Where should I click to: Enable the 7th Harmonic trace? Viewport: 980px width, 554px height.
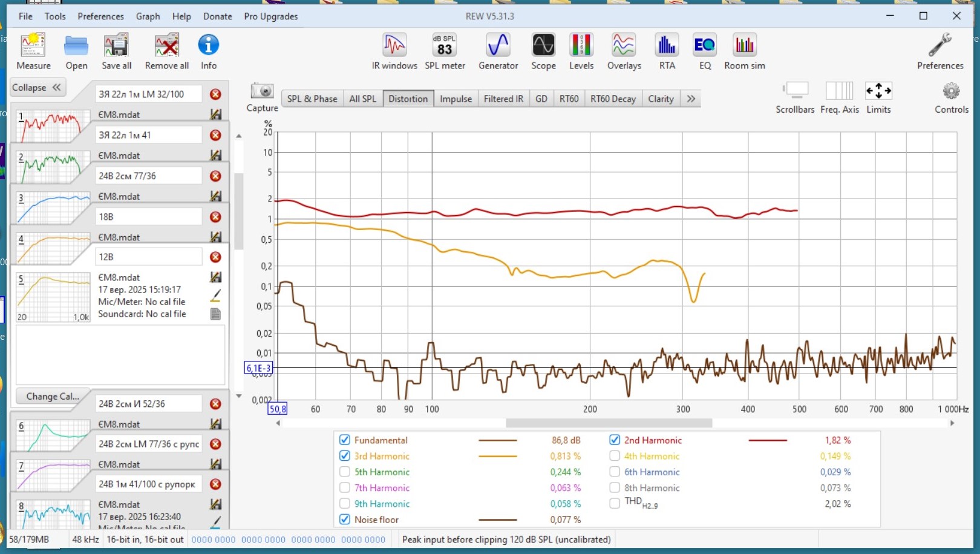(x=345, y=487)
